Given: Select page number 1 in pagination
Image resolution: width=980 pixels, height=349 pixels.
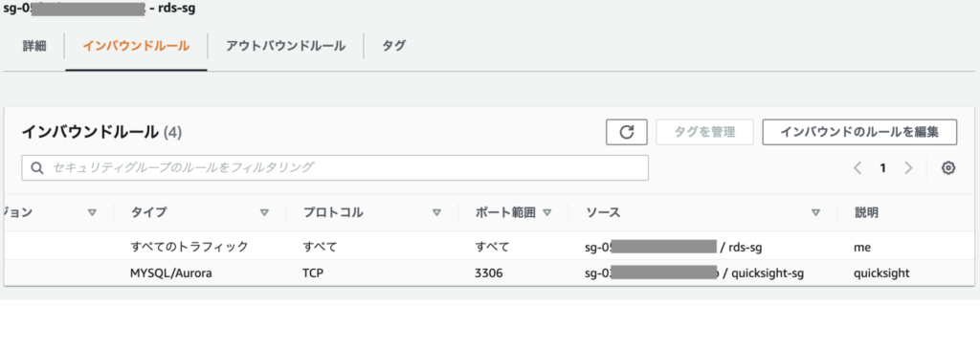Looking at the screenshot, I should point(883,168).
